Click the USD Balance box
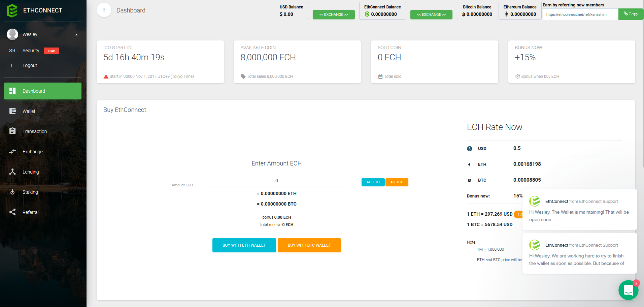 coord(292,10)
